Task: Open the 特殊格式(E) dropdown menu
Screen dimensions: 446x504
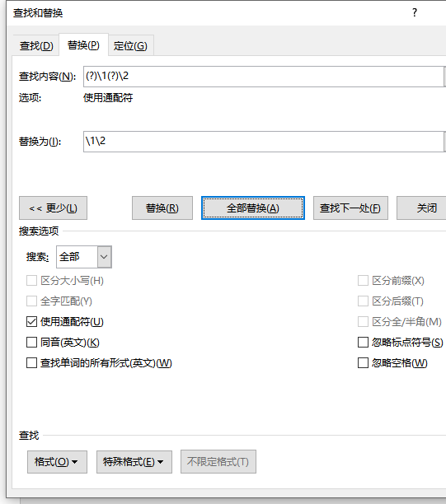Action: (x=134, y=462)
